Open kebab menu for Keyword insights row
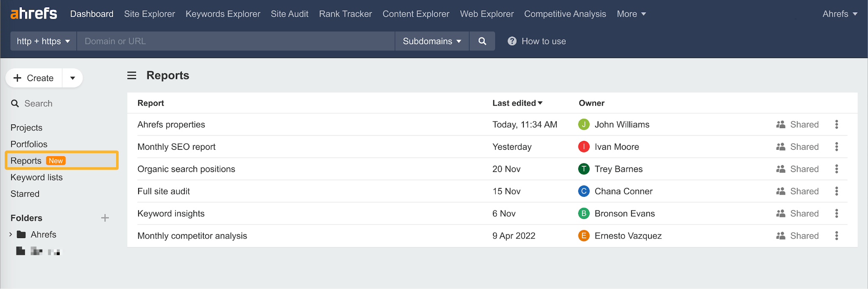This screenshot has height=289, width=868. [x=836, y=213]
